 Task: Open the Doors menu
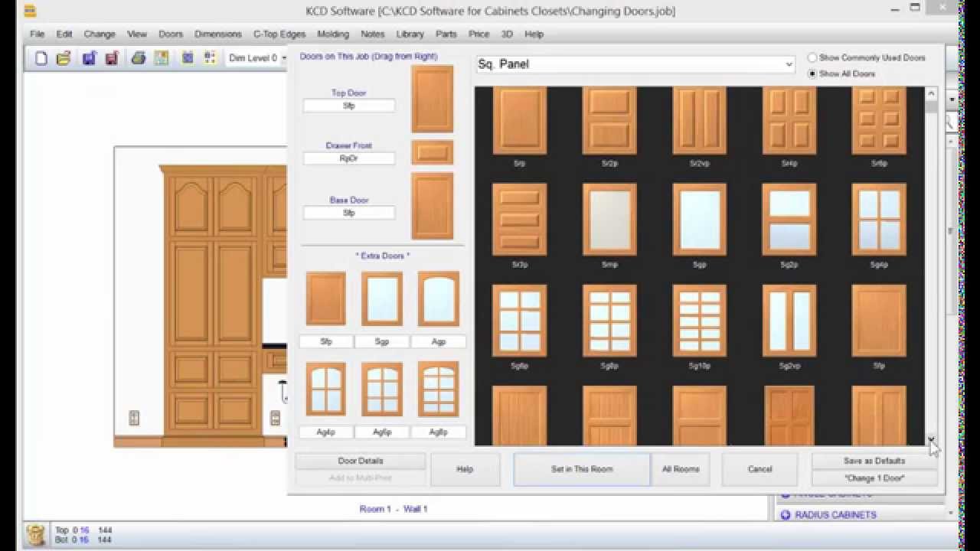pyautogui.click(x=171, y=34)
